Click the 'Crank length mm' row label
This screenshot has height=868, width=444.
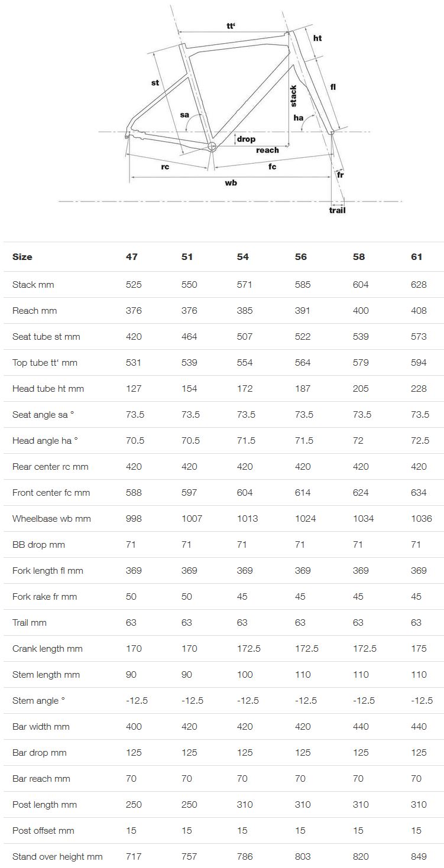pos(47,649)
